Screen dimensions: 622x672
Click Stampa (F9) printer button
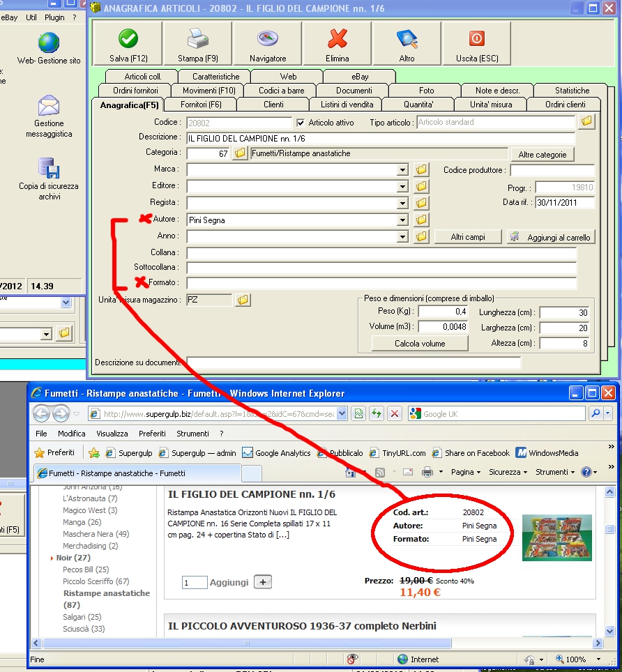coord(197,44)
